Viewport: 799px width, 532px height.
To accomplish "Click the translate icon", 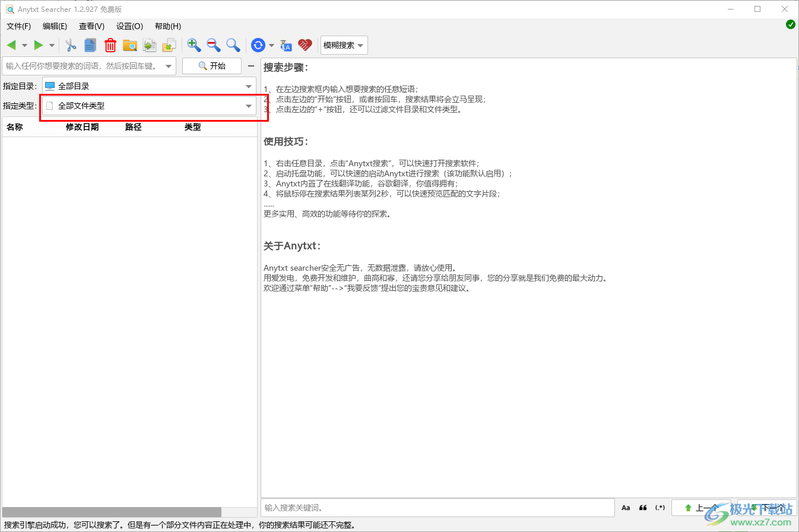I will [286, 45].
